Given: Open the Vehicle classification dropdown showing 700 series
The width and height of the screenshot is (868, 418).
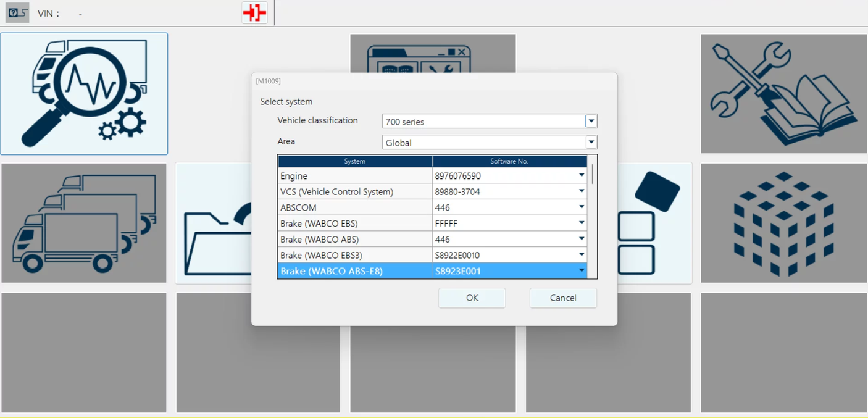Looking at the screenshot, I should 591,121.
